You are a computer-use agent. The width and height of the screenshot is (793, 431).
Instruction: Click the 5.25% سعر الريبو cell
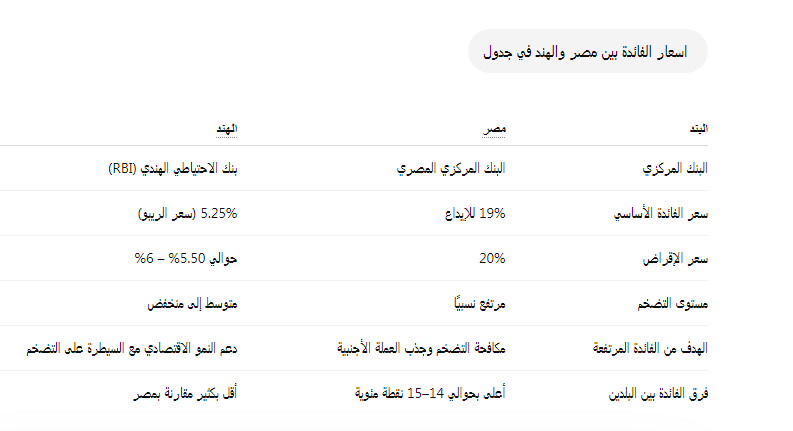(188, 213)
